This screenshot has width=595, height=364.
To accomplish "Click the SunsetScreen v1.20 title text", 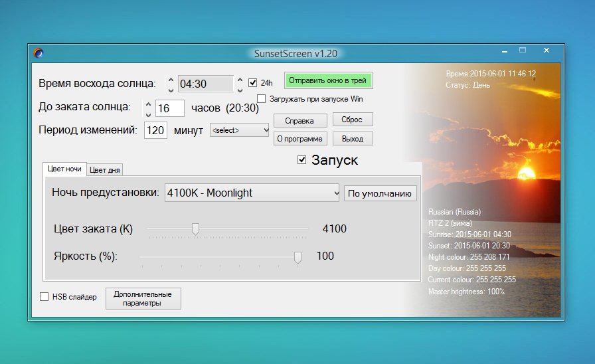I will pyautogui.click(x=296, y=54).
